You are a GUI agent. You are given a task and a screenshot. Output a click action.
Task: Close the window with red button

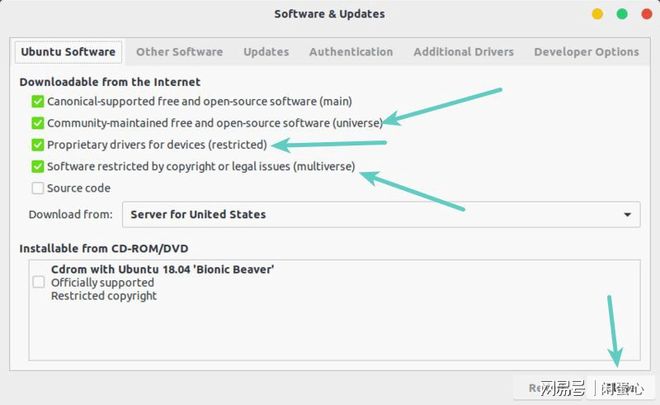(x=647, y=14)
